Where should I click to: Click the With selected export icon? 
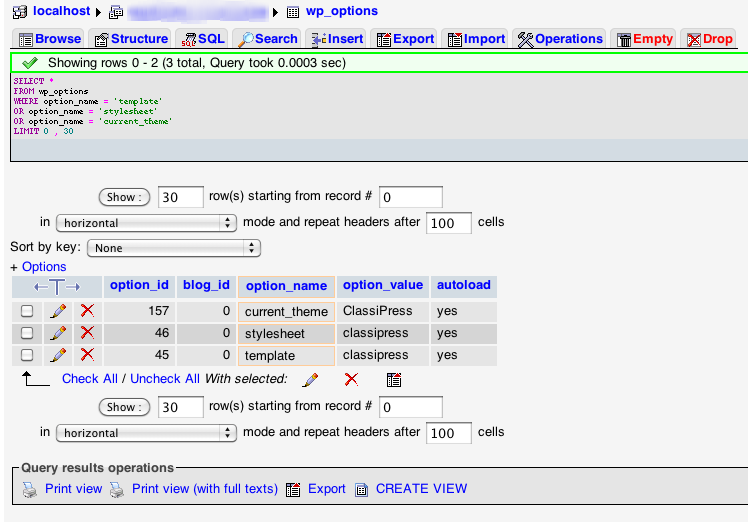pos(394,379)
